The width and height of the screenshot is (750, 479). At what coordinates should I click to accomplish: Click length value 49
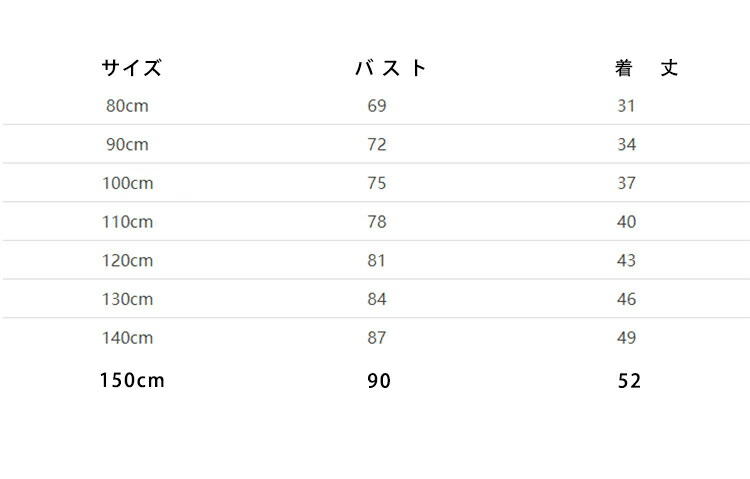pos(627,338)
